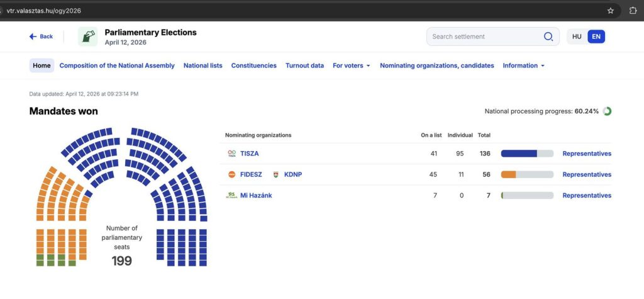Open the Constituencies page
Viewport: 644px width, 299px height.
[x=253, y=65]
